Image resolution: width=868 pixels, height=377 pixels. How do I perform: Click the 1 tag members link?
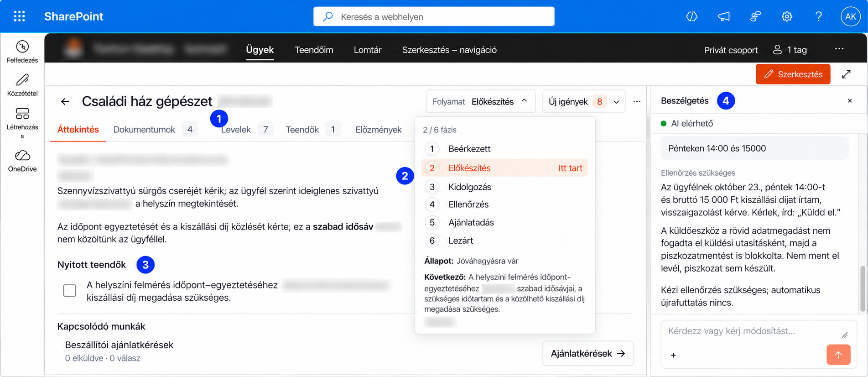click(x=790, y=50)
